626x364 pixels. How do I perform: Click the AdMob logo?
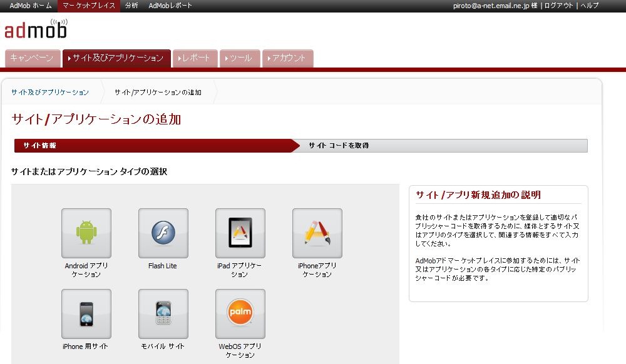36,29
